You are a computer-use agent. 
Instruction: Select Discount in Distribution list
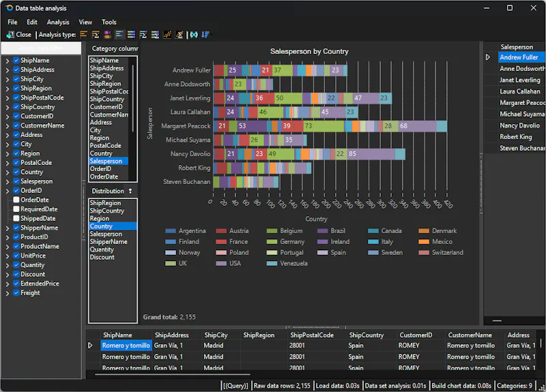pyautogui.click(x=113, y=257)
